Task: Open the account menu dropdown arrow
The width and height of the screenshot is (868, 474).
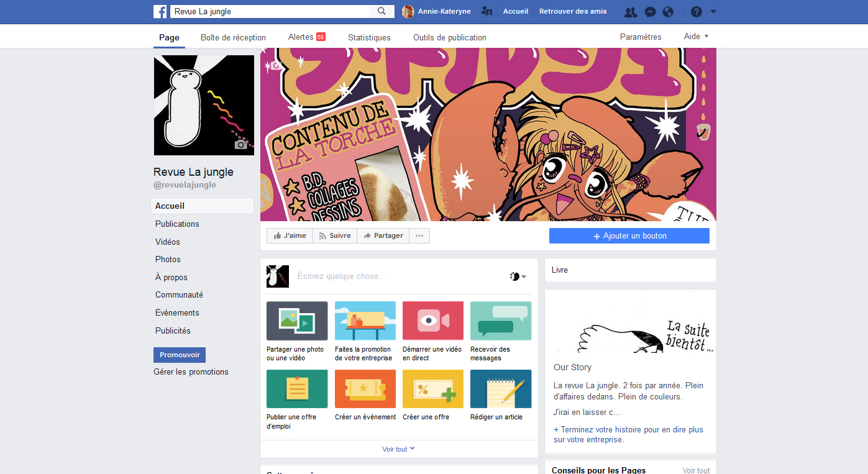Action: (x=713, y=12)
